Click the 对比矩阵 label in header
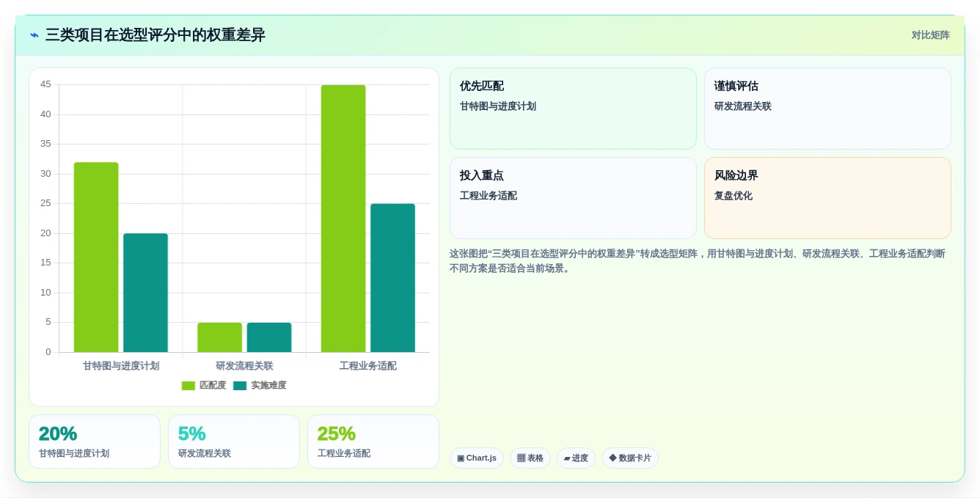This screenshot has height=498, width=980. click(x=930, y=35)
